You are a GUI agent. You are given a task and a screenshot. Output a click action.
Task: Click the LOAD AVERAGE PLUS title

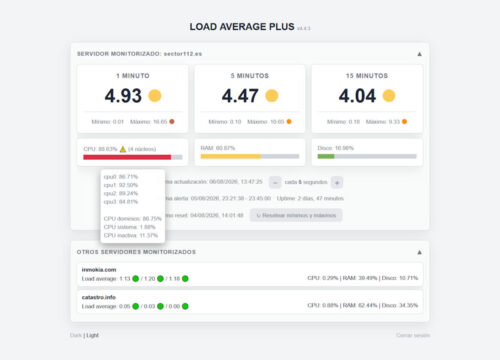coord(242,27)
